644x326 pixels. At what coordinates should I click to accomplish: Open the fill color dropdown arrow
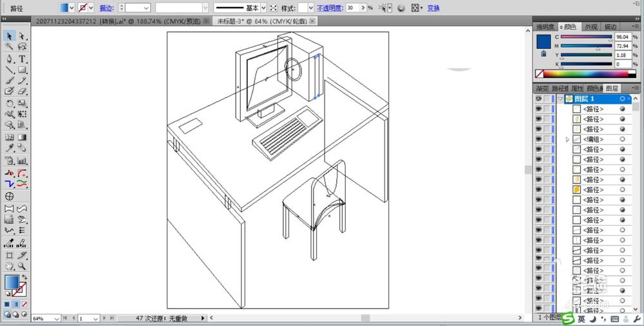(71, 8)
